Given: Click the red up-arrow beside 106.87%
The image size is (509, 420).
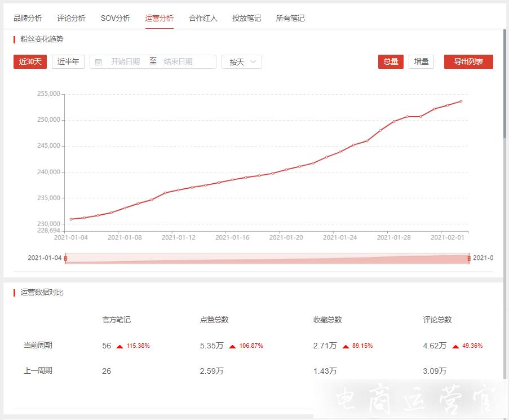Looking at the screenshot, I should pyautogui.click(x=233, y=346).
